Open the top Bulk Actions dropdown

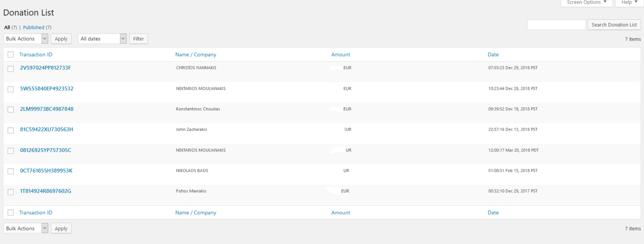point(26,39)
